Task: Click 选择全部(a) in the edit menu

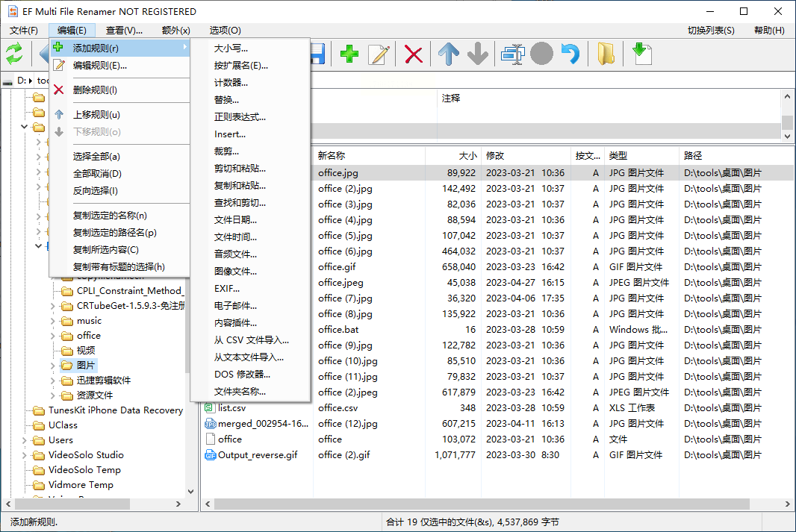Action: coord(96,157)
